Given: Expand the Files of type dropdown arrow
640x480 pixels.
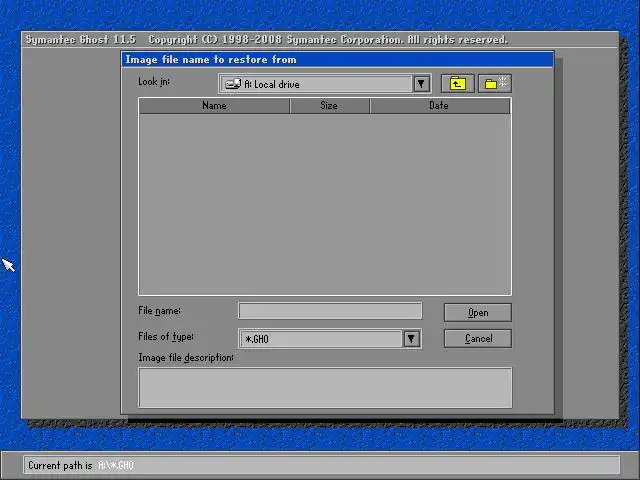Looking at the screenshot, I should click(411, 339).
